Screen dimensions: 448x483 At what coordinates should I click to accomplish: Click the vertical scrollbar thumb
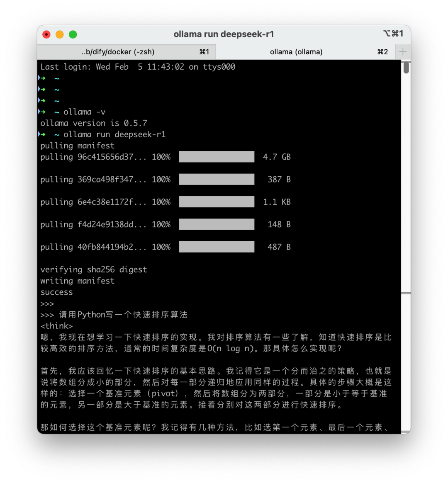pyautogui.click(x=406, y=68)
